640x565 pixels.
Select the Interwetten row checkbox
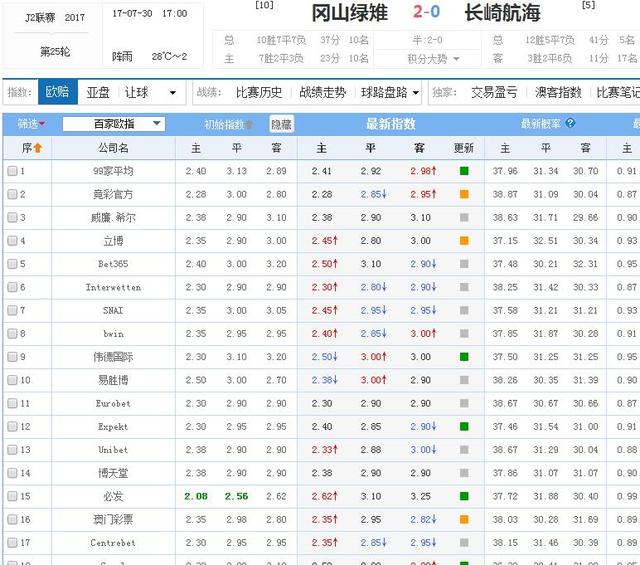click(x=12, y=287)
